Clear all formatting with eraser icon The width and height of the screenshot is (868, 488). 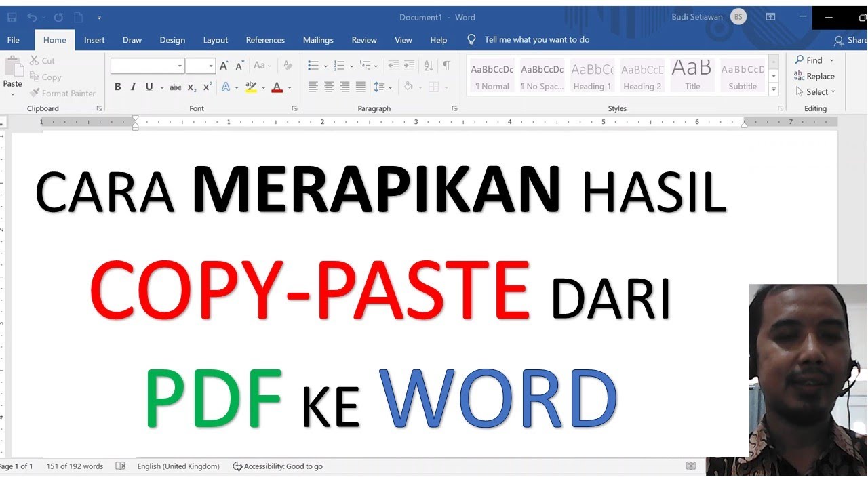click(288, 66)
